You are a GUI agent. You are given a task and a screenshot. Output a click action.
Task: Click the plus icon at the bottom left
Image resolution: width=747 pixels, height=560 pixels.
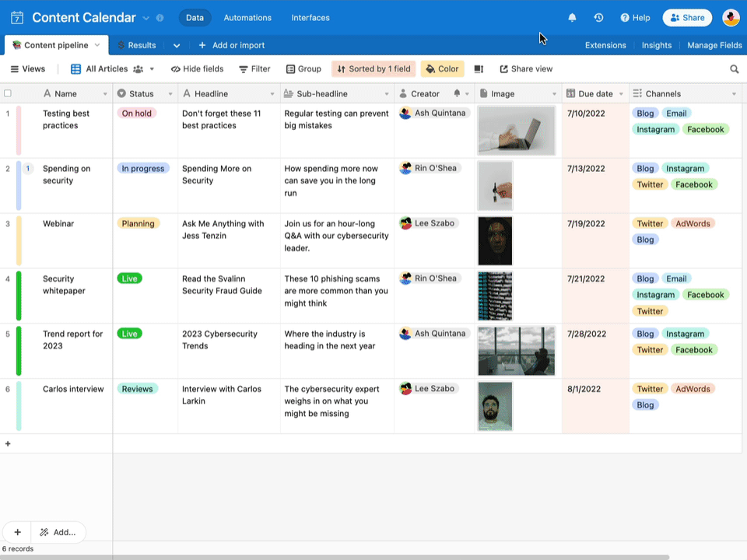(18, 532)
